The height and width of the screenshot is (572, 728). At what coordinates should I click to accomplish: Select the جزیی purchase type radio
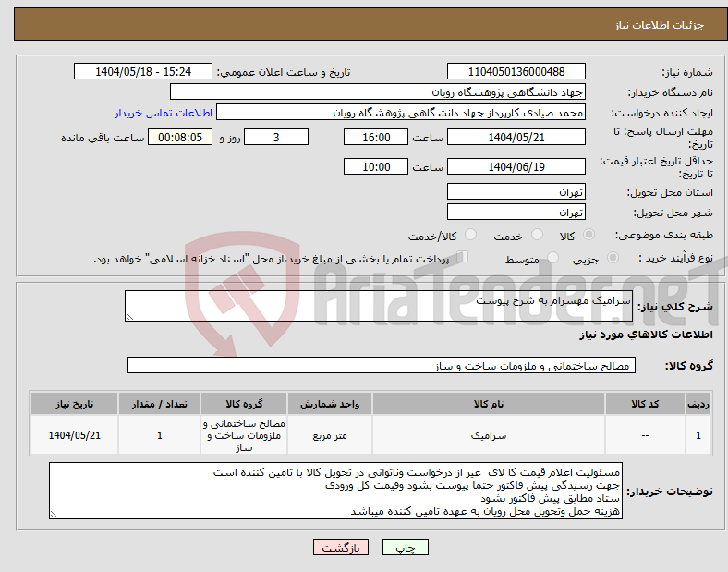click(613, 258)
